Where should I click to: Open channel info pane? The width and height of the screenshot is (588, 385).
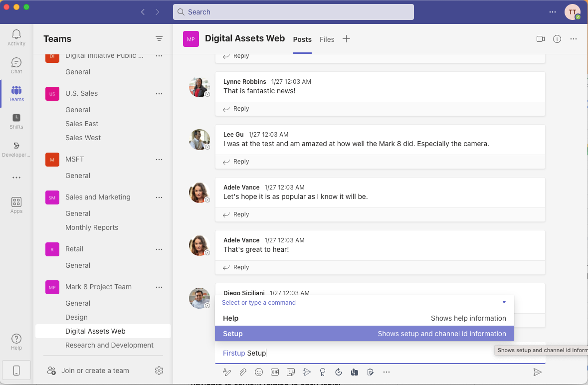[557, 39]
